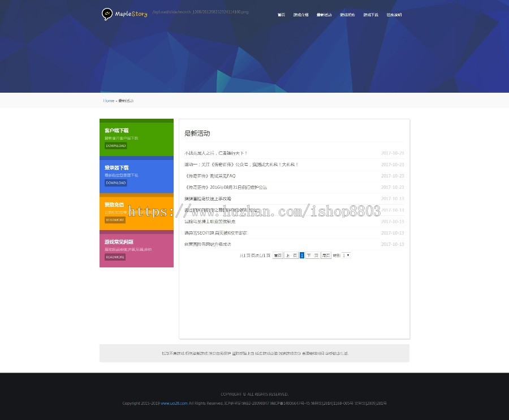The height and width of the screenshot is (420, 509).
Task: Click the MapleStory speech-bubble logo icon
Action: [x=107, y=14]
